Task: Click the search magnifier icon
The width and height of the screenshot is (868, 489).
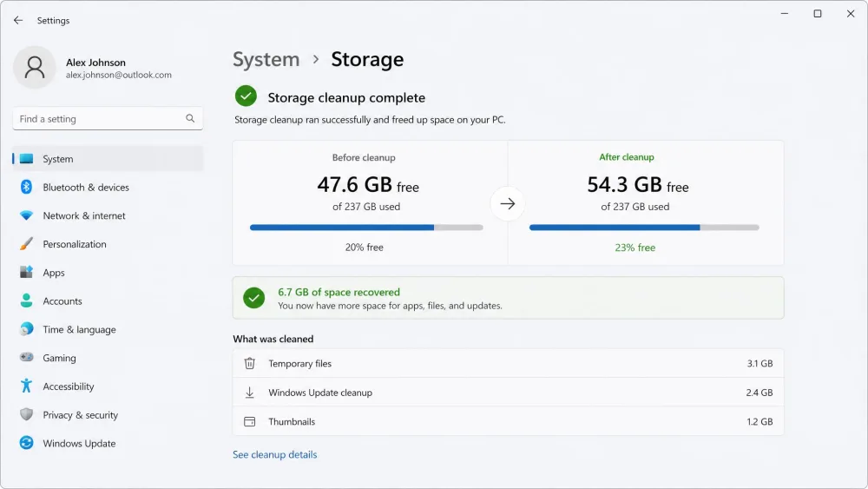Action: pos(190,118)
